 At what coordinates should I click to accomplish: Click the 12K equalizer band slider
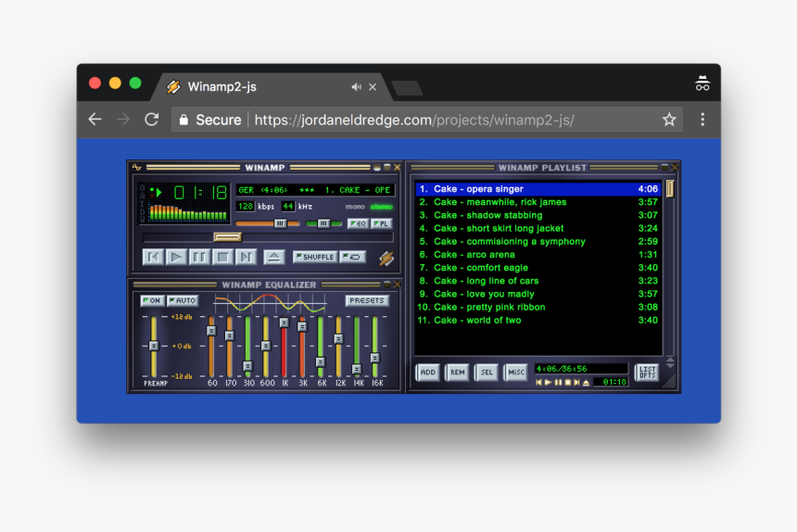[x=338, y=339]
